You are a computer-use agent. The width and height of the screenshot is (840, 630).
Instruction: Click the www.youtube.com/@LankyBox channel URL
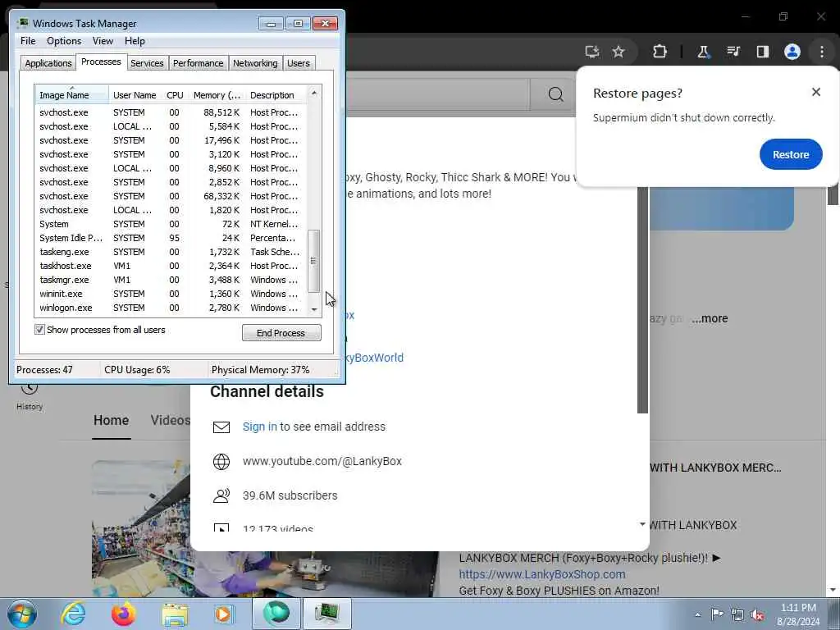click(322, 461)
